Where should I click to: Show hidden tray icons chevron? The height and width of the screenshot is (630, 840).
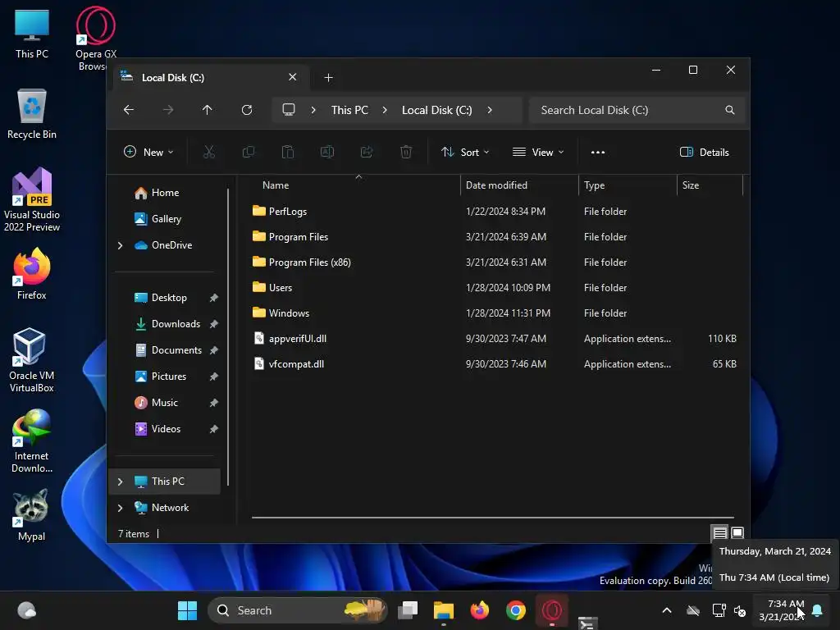[666, 610]
